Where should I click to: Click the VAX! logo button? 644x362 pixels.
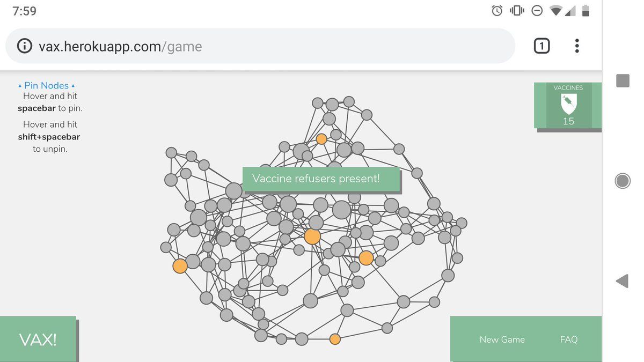38,339
